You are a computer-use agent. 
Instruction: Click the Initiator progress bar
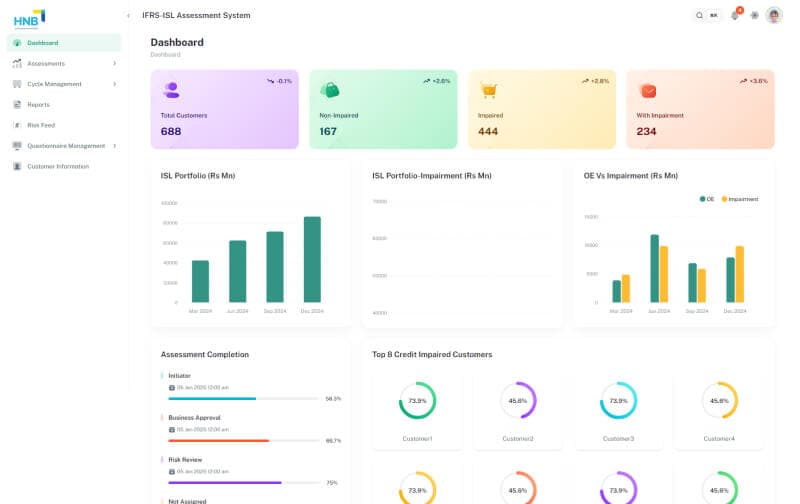pyautogui.click(x=244, y=399)
